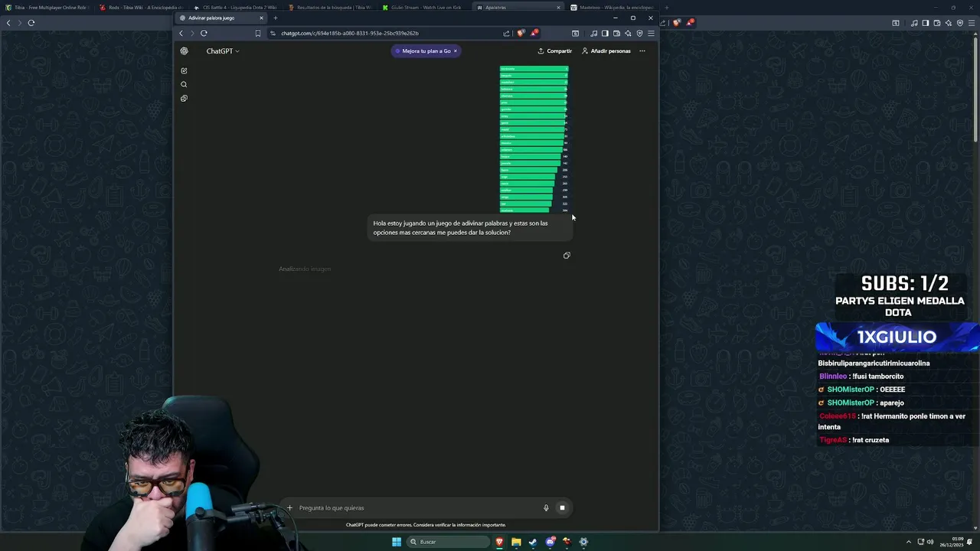980x551 pixels.
Task: Open Brave browser from the taskbar
Action: click(x=500, y=542)
